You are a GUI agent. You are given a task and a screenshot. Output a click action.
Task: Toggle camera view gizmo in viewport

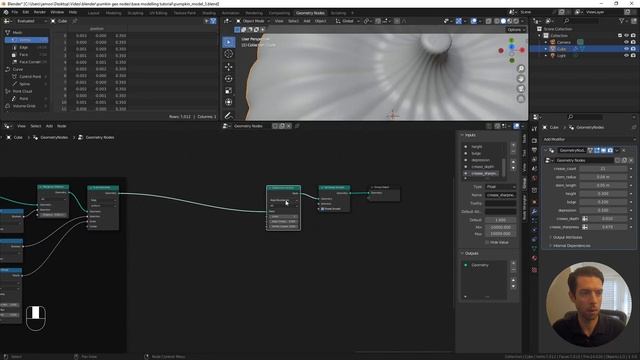click(521, 89)
